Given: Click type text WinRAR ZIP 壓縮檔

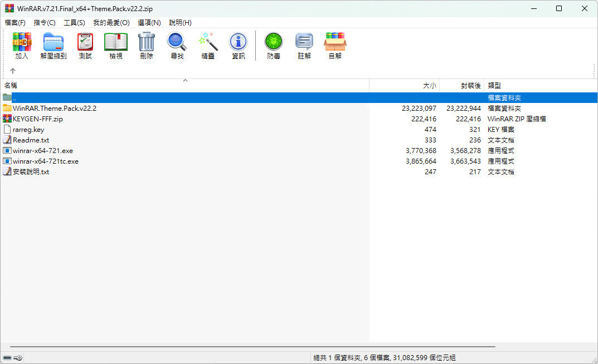Looking at the screenshot, I should click(517, 119).
